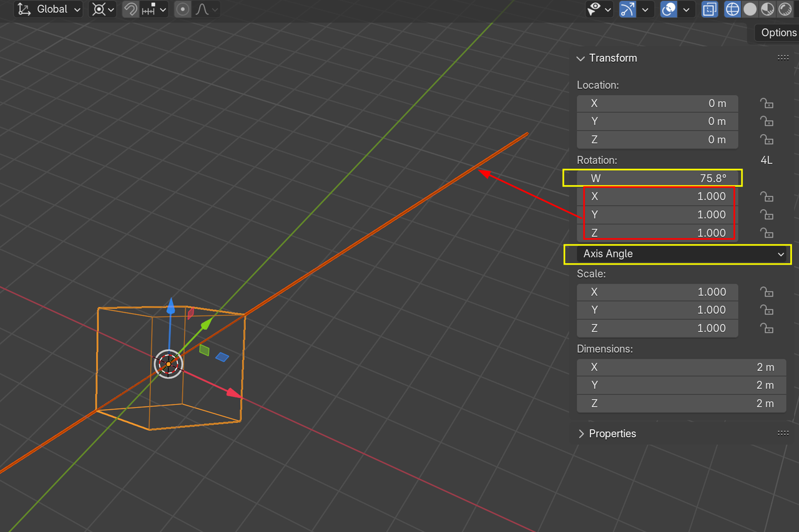Screen dimensions: 799x532
Task: Click the red plane handle of the gizmo
Action: coord(191,313)
